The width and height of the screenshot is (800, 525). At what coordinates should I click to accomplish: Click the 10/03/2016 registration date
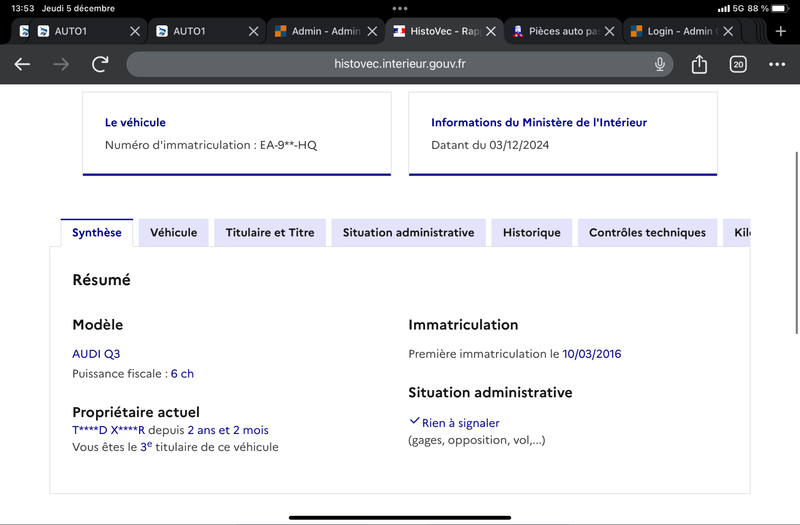592,354
